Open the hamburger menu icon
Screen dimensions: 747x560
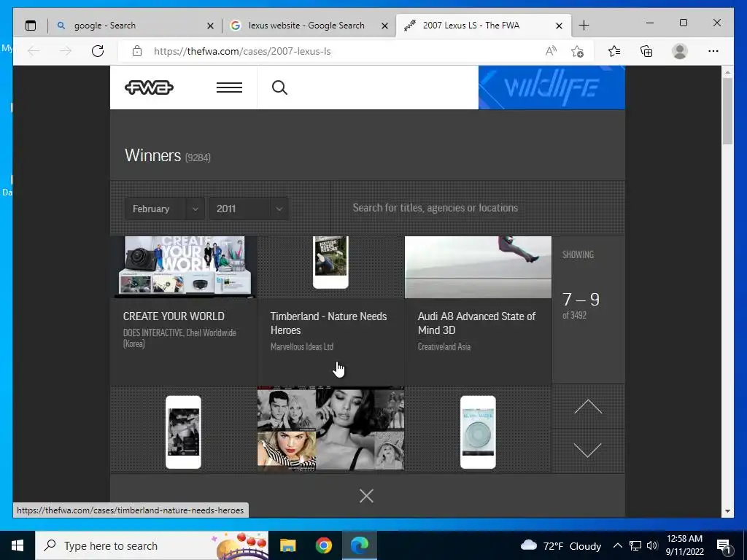[229, 87]
